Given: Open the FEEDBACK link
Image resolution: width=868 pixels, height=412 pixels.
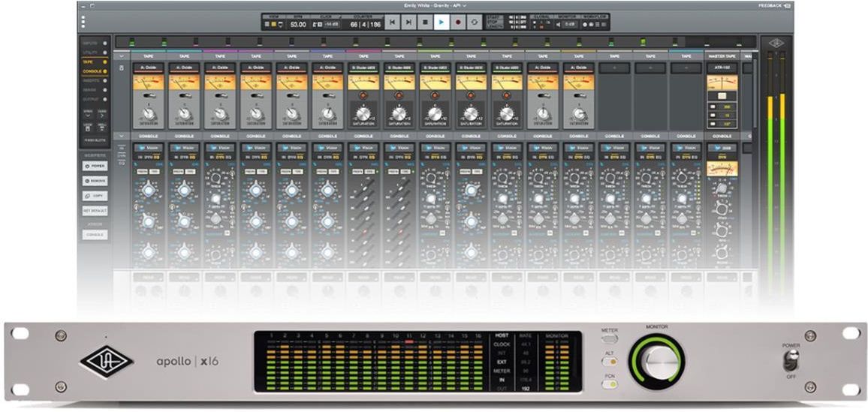Looking at the screenshot, I should point(774,5).
